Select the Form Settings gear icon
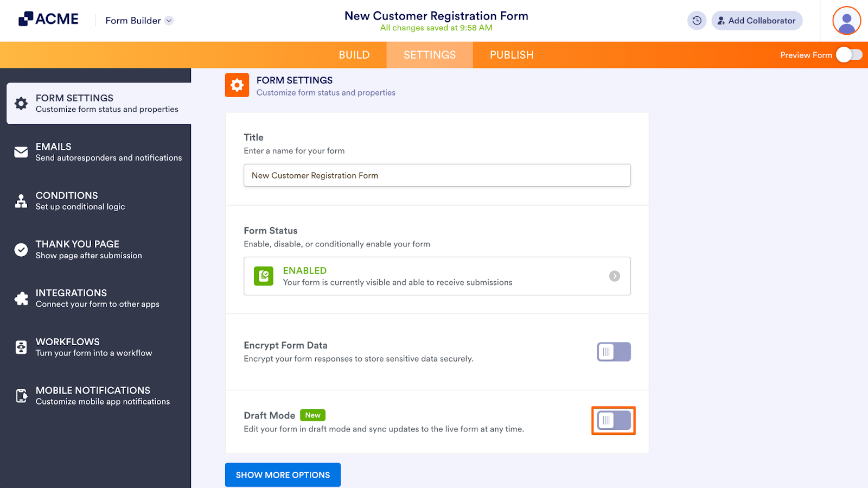868x488 pixels. coord(20,103)
